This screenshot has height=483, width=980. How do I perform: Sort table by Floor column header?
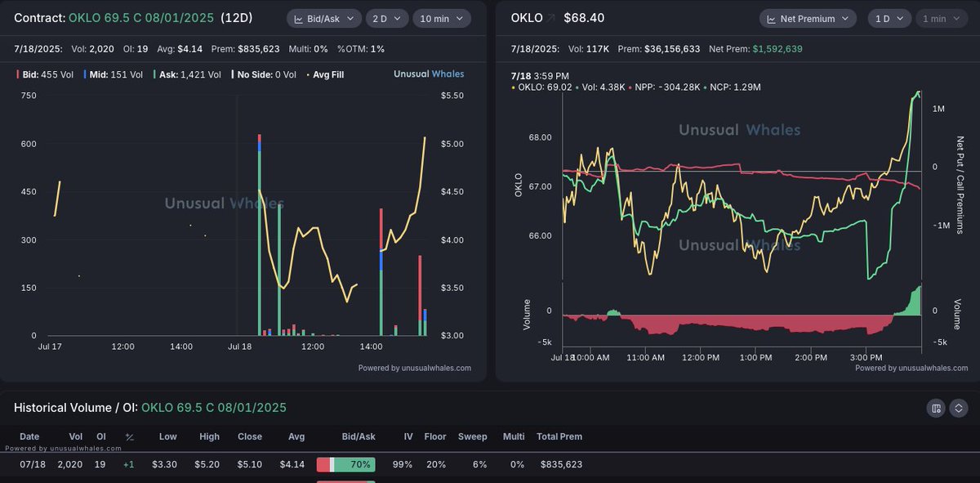[x=435, y=436]
